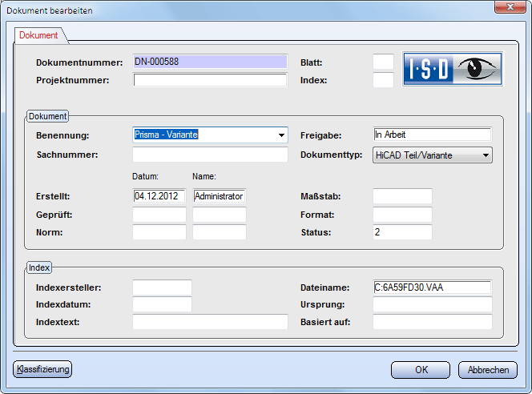Click the Projektnummer input field
This screenshot has height=394, width=532.
click(x=210, y=80)
